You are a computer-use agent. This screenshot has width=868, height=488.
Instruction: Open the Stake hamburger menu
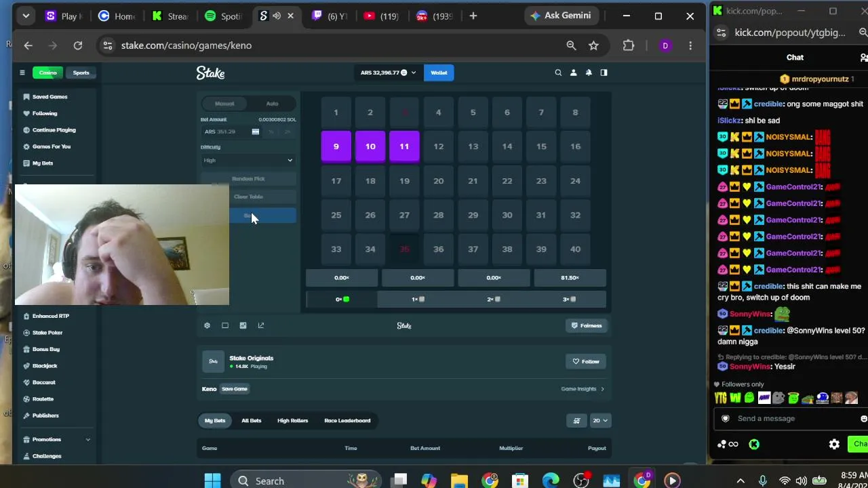tap(22, 73)
